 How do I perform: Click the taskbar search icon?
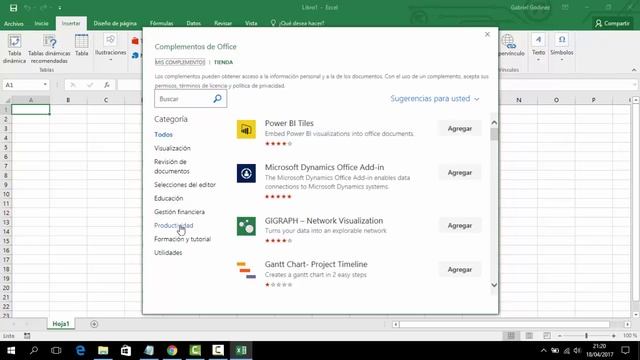[34, 350]
